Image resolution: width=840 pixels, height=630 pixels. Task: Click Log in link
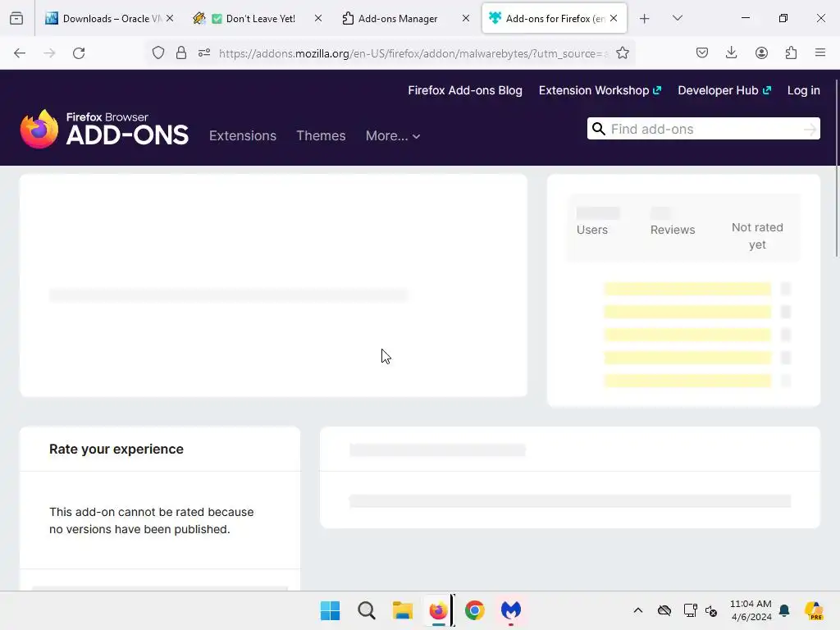(804, 90)
